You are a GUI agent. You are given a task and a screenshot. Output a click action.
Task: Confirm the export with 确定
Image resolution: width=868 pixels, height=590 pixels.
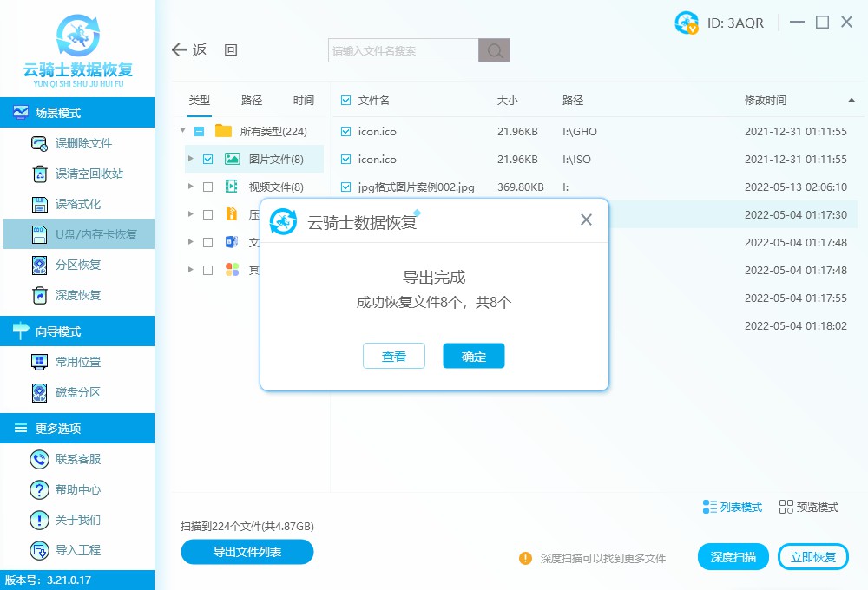click(473, 355)
